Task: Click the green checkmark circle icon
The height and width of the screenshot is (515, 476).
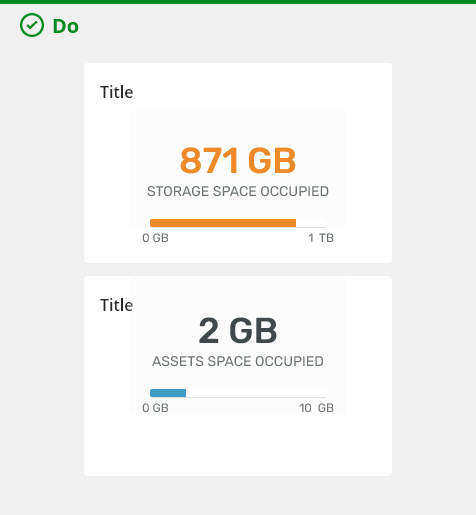Action: pos(32,25)
